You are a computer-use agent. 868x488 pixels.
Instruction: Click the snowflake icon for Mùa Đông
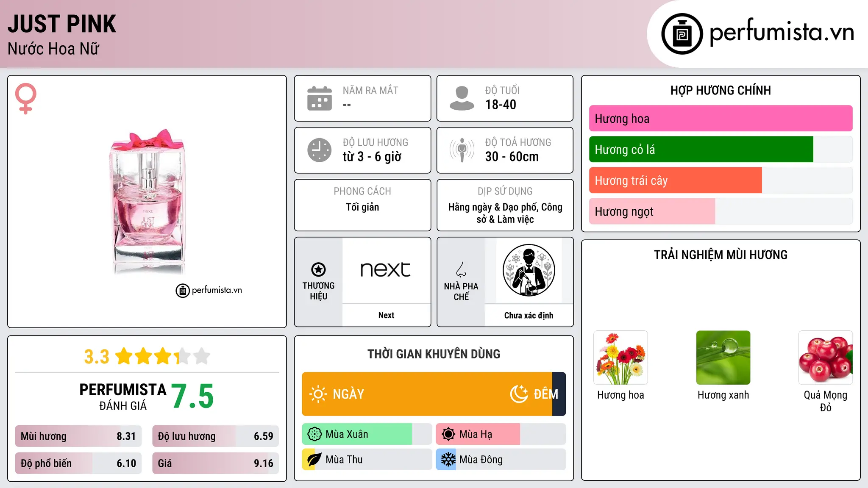448,460
